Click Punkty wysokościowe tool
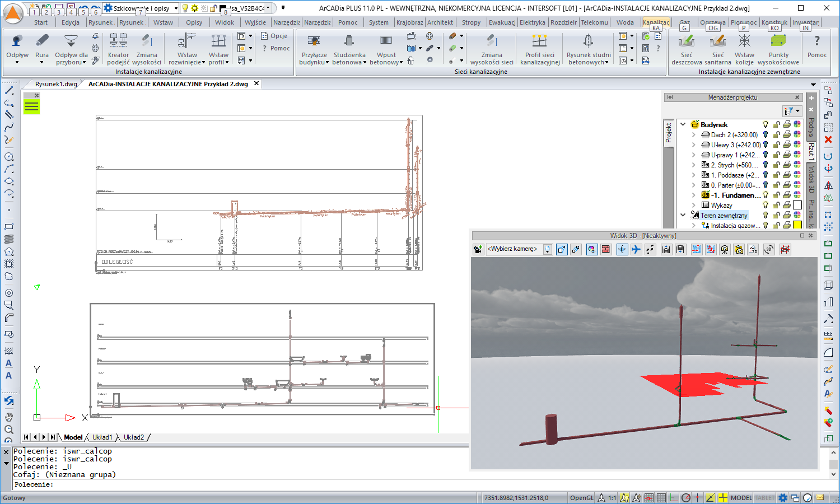Screen dimensions: 840x504 click(x=778, y=49)
